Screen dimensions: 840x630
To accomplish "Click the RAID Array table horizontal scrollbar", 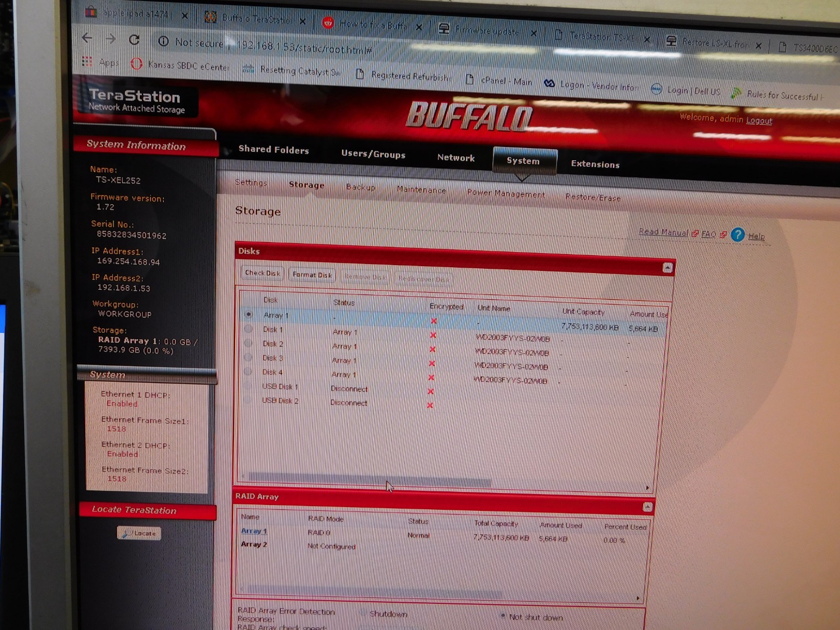I will (372, 592).
